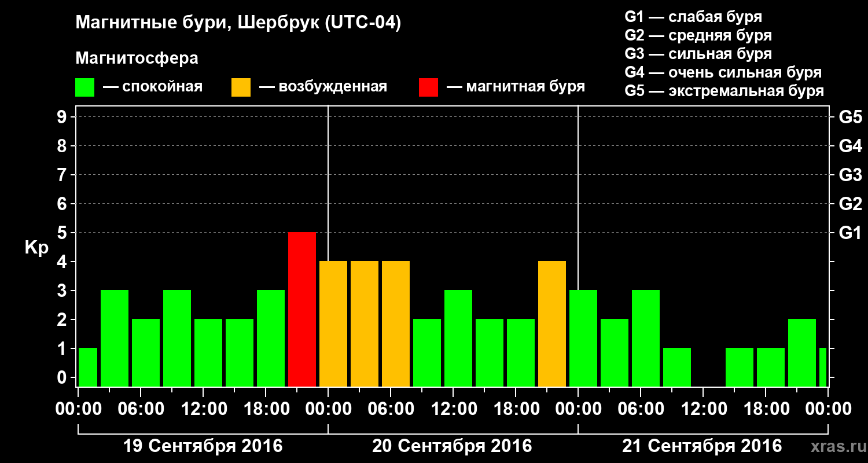Screen dimensions: 868x463
Task: Select the line 'G1 — слабая буря'
Action: tap(693, 17)
